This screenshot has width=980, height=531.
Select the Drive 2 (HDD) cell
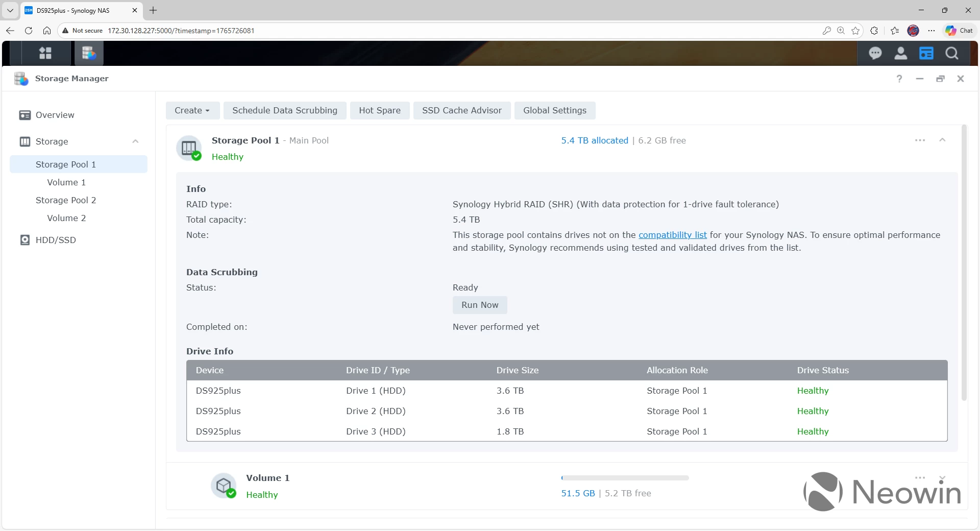pos(376,411)
